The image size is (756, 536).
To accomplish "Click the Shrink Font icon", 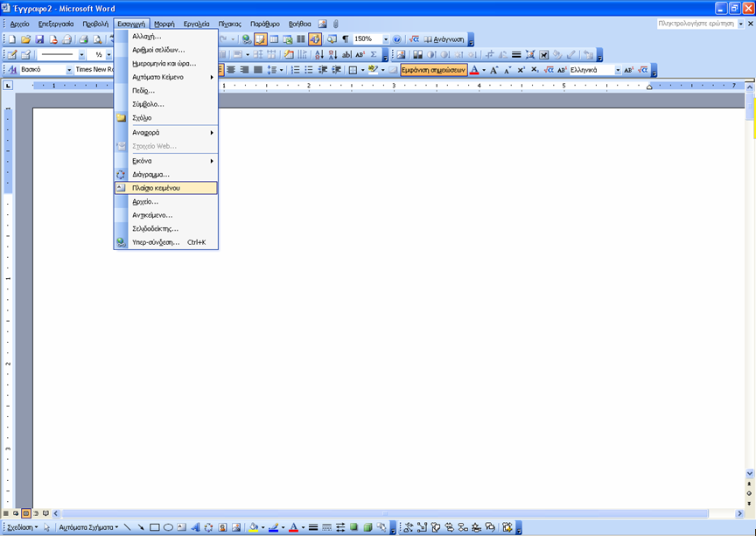I will click(507, 70).
